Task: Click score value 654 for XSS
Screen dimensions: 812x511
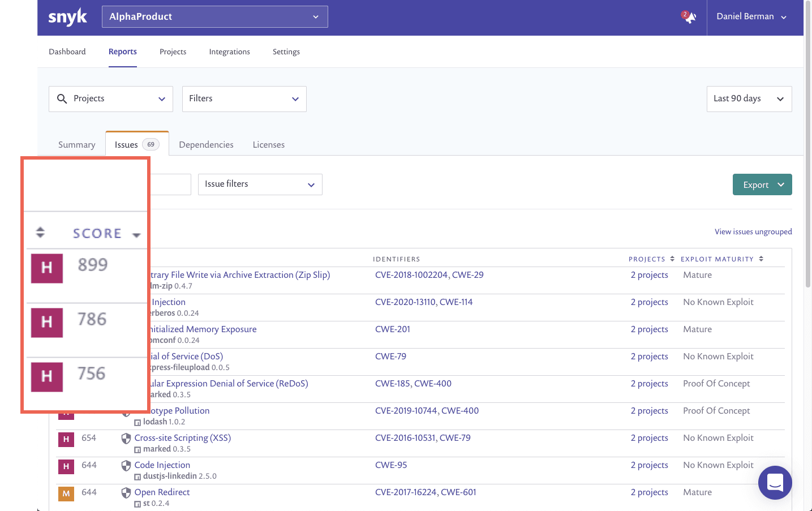Action: (89, 438)
